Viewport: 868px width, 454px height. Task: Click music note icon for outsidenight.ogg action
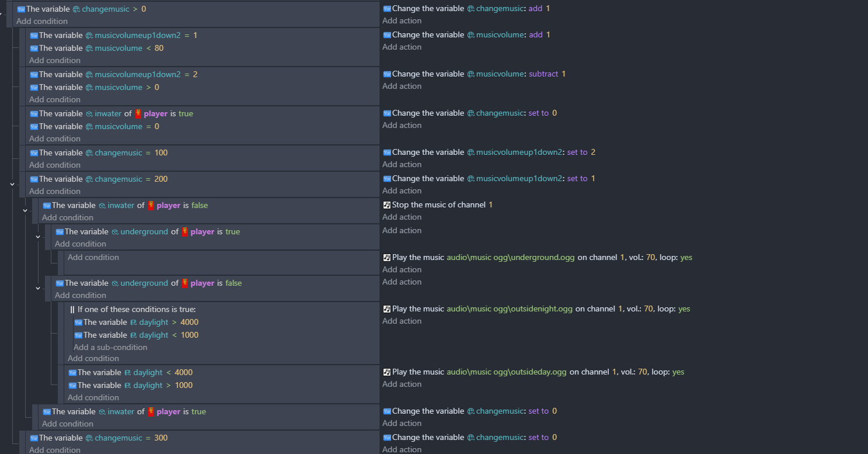(x=386, y=309)
